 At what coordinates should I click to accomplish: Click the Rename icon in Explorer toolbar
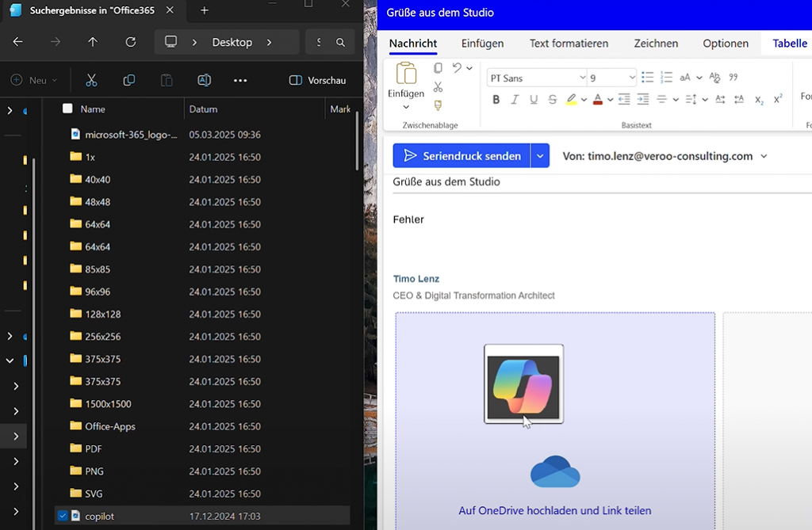pyautogui.click(x=204, y=80)
